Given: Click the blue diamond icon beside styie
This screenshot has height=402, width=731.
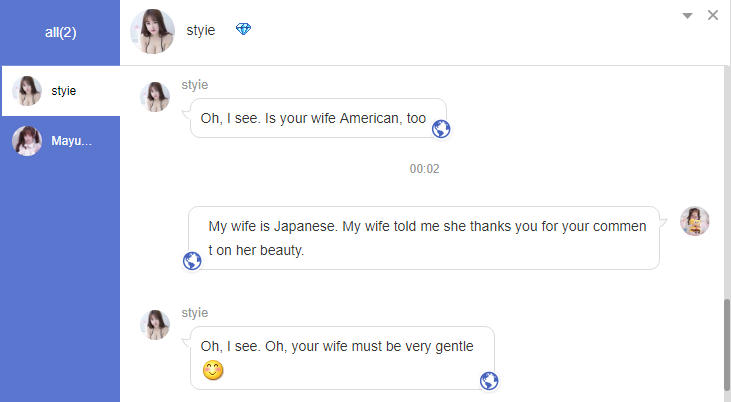Looking at the screenshot, I should 243,30.
